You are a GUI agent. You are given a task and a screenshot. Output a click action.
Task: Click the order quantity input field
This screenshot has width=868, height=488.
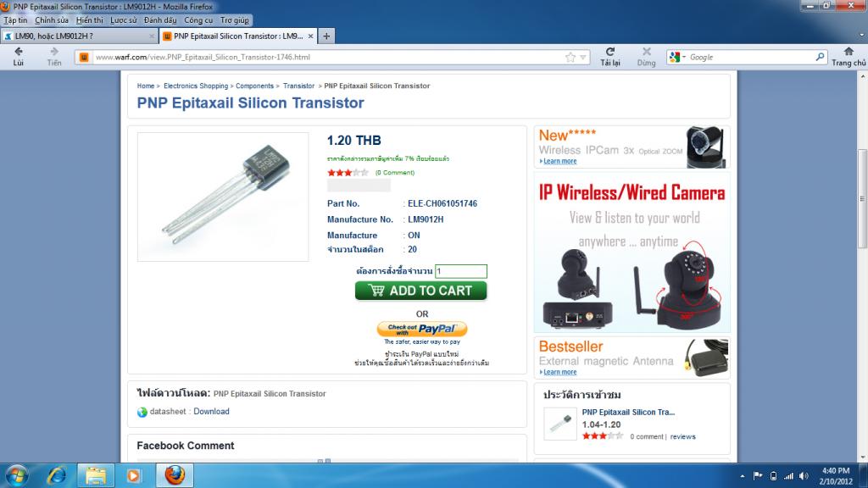point(460,271)
